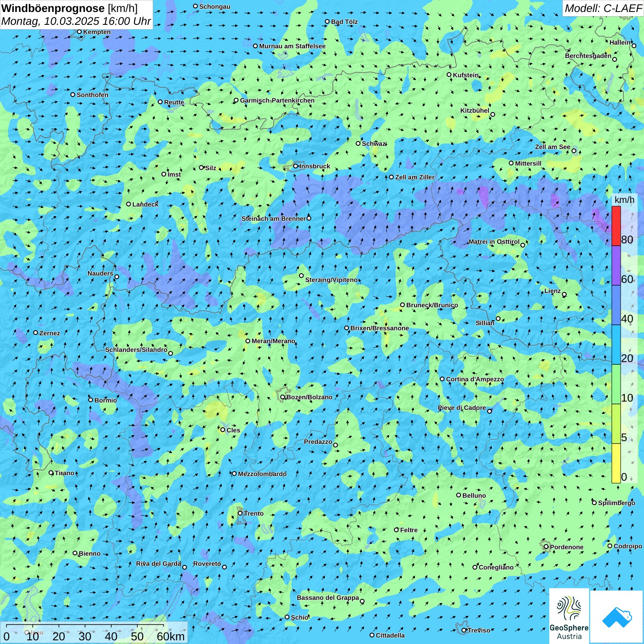Click the Spilimbergo label
Screen dimensions: 644x644
(x=616, y=503)
